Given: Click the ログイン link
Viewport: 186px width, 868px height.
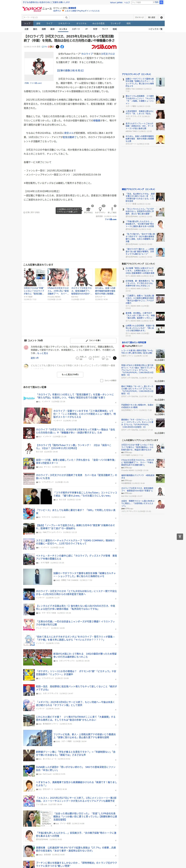Looking at the screenshot, I should coord(57,11).
